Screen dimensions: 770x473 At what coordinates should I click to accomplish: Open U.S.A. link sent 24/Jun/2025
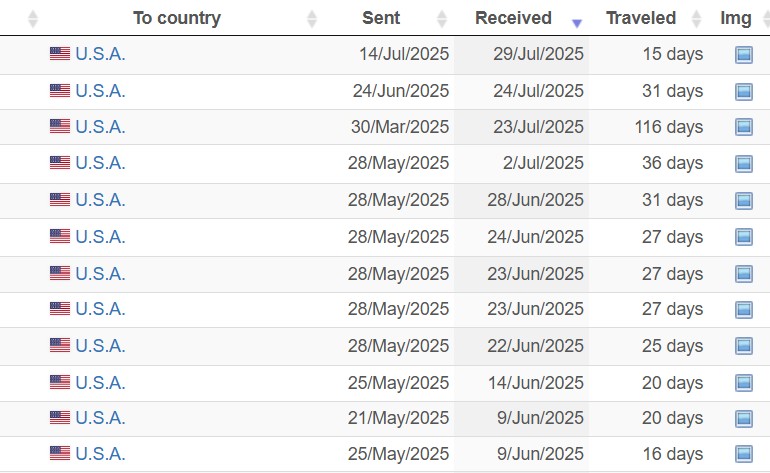click(x=100, y=91)
